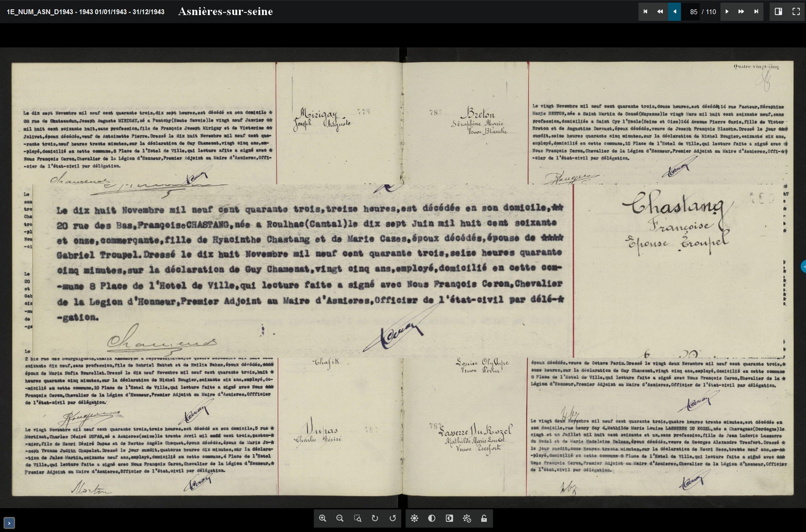806x532 pixels.
Task: Jump back several pages with double arrow
Action: pyautogui.click(x=660, y=12)
